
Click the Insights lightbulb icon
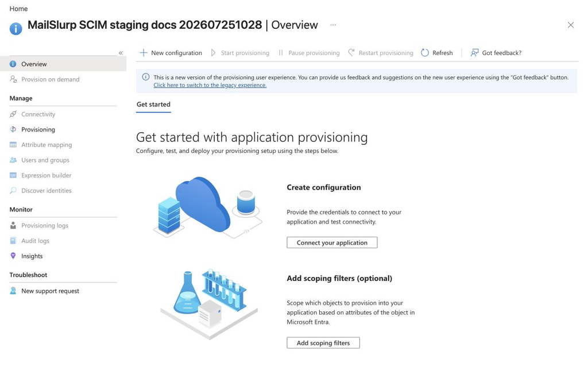click(13, 256)
